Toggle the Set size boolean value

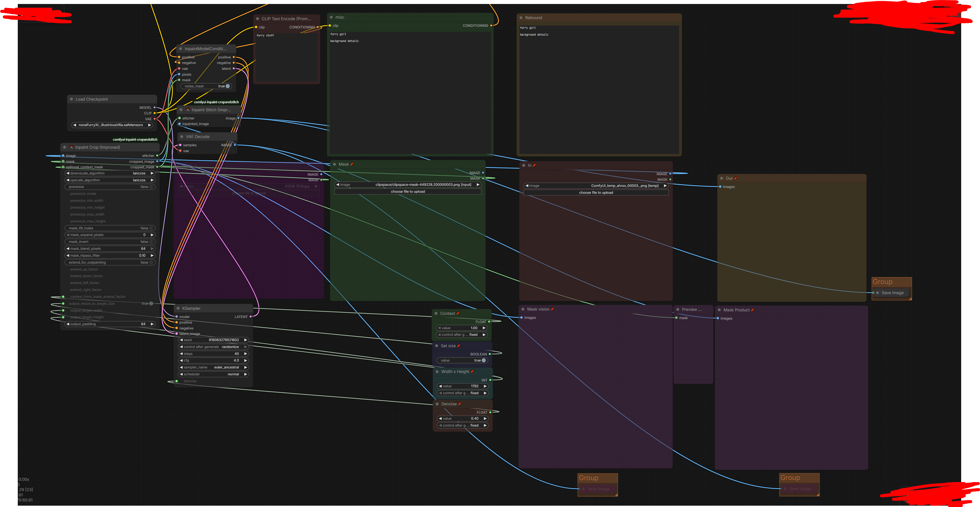pyautogui.click(x=483, y=360)
